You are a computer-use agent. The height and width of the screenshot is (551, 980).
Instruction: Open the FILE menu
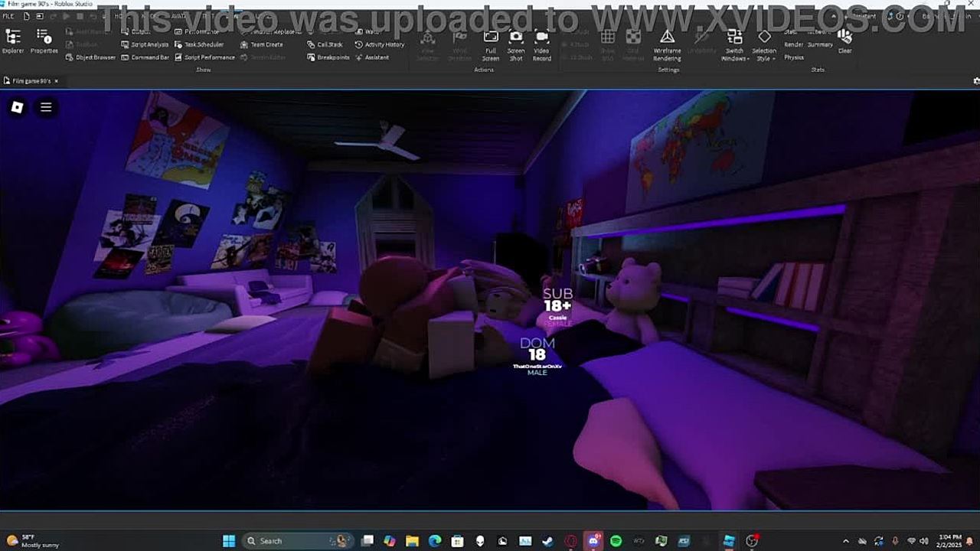pyautogui.click(x=8, y=16)
